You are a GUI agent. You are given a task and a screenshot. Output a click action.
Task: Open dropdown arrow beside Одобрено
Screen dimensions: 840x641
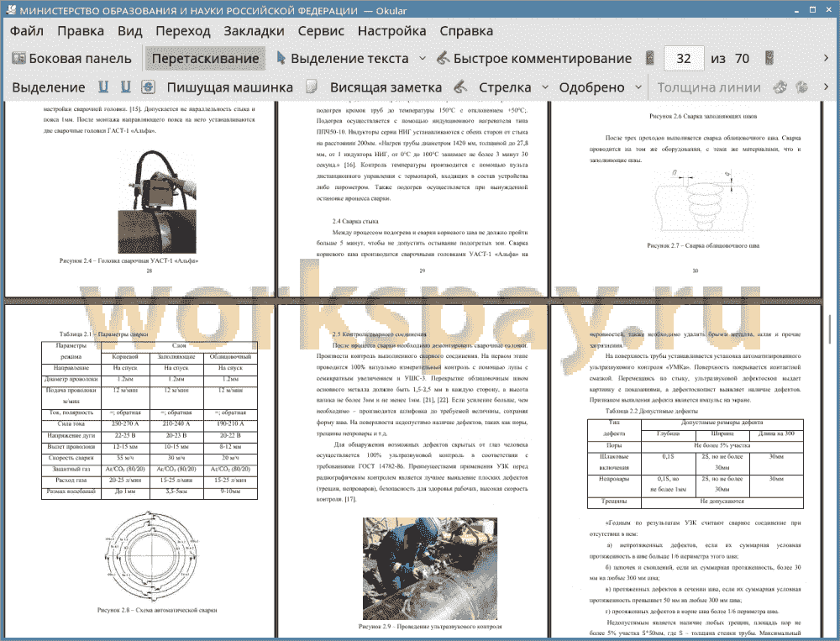click(x=638, y=87)
